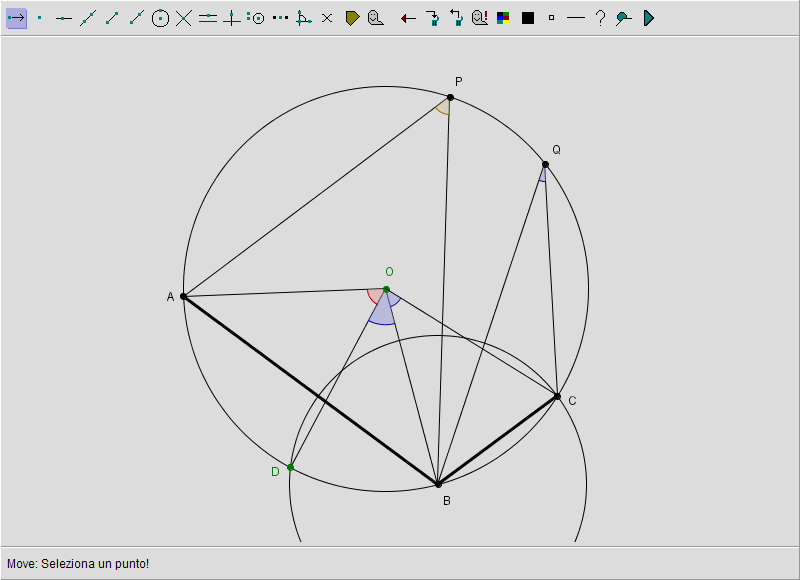800x580 pixels.
Task: Click the question mark icon
Action: pos(601,18)
